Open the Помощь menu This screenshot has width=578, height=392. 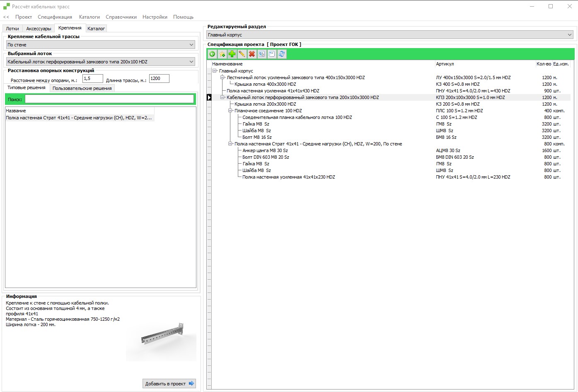tap(183, 17)
